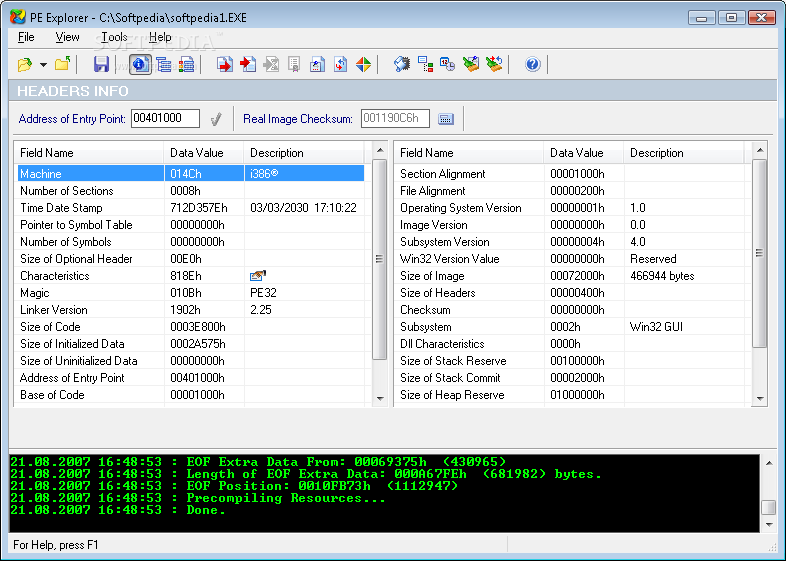786x561 pixels.
Task: Click the left table scrollbar thumb
Action: [x=380, y=259]
